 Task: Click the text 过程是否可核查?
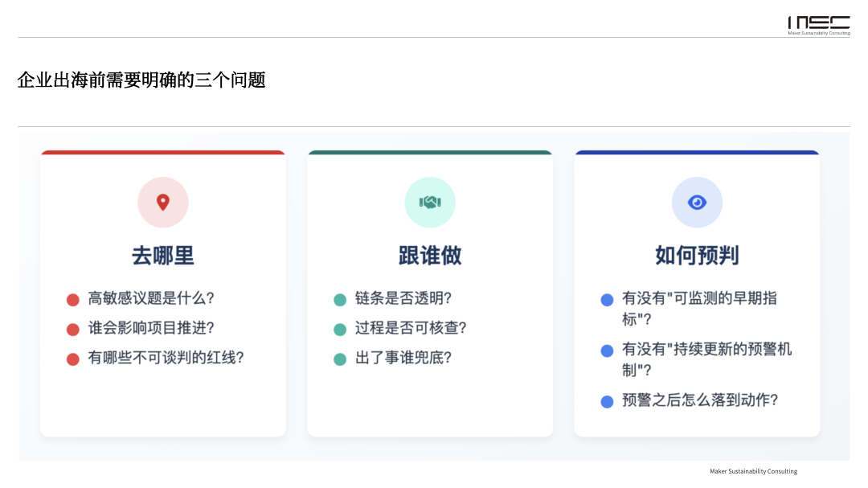tap(411, 328)
